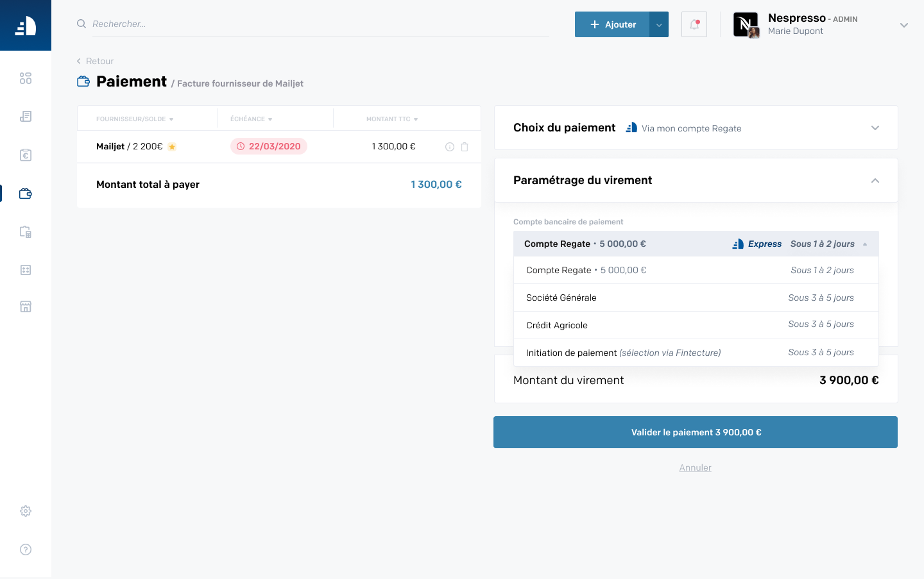The height and width of the screenshot is (579, 924).
Task: Collapse the Paramétrage du virement section
Action: point(875,180)
